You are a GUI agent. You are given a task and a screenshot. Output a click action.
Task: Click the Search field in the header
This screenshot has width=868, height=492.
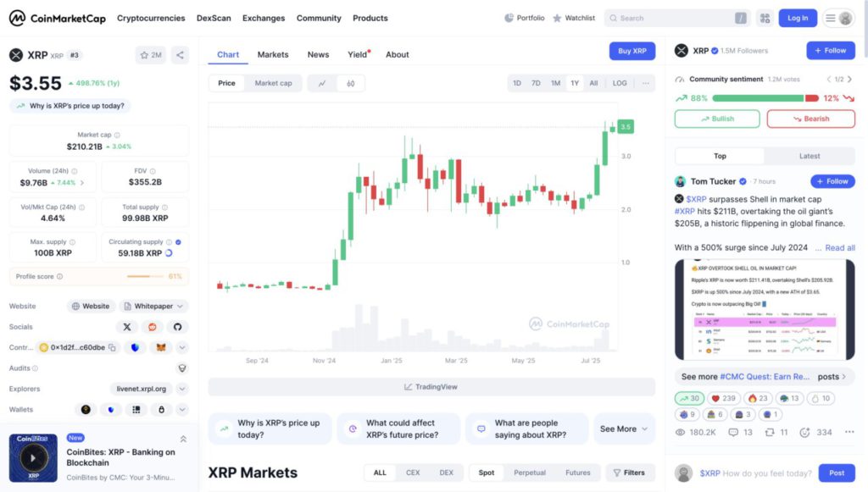pos(674,18)
